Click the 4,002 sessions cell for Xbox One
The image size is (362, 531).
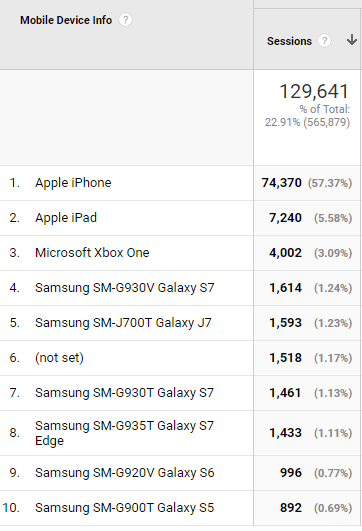click(x=285, y=253)
